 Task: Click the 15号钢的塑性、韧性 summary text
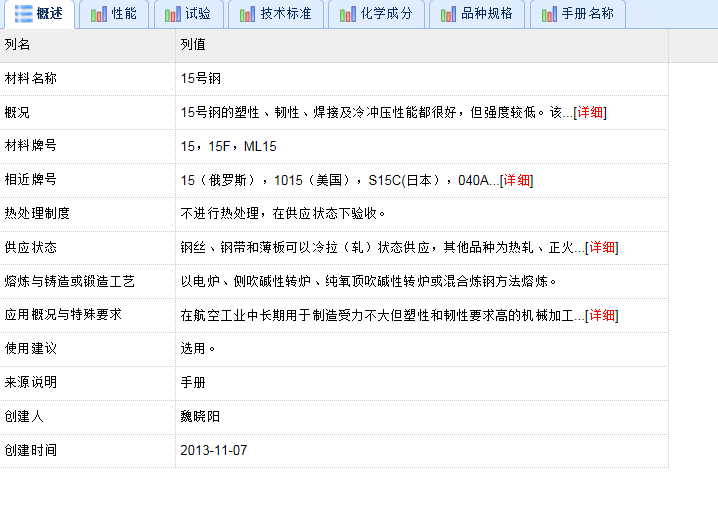click(377, 112)
